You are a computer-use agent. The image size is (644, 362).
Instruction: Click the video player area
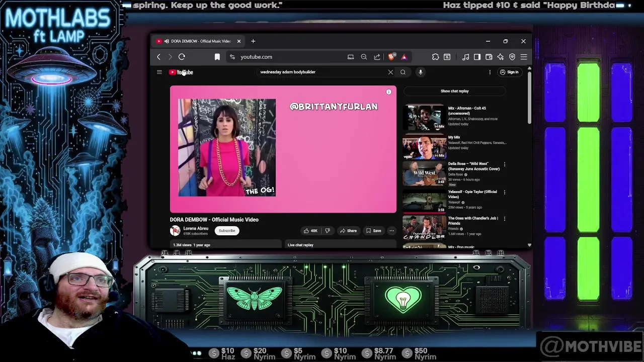pos(283,149)
